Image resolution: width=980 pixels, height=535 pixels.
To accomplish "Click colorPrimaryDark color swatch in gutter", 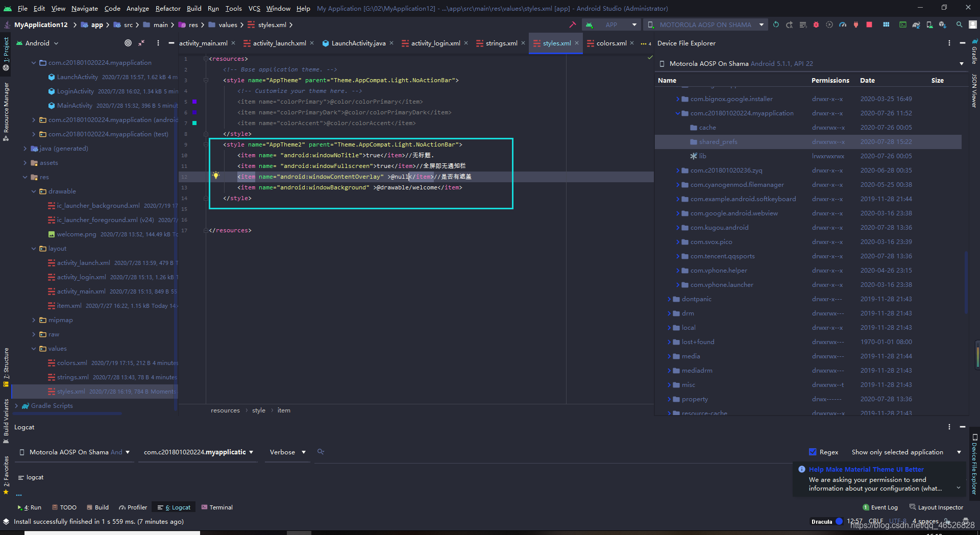I will (194, 112).
